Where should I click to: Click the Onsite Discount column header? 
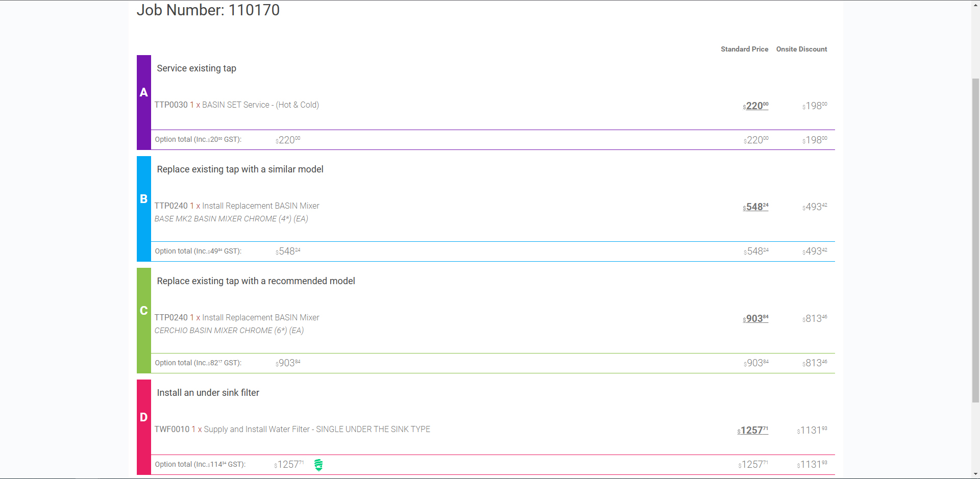click(x=801, y=49)
